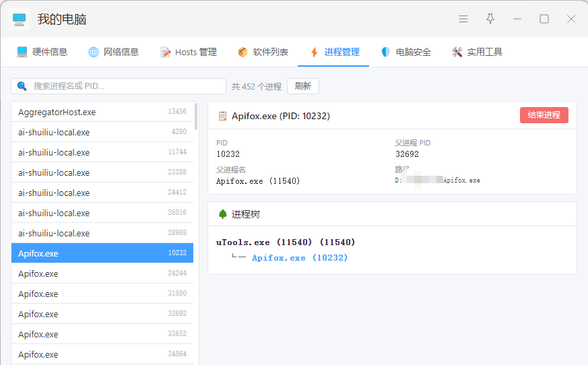This screenshot has width=588, height=365.
Task: Click the magnifier search icon
Action: pyautogui.click(x=22, y=86)
